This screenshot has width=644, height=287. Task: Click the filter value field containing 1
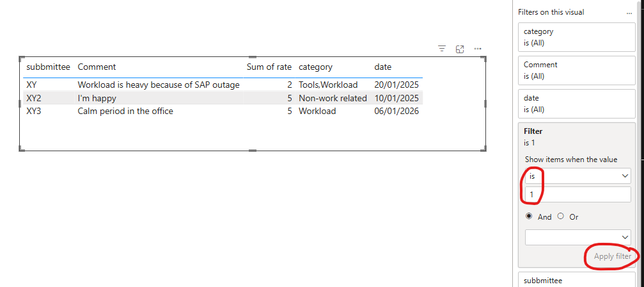coord(578,195)
